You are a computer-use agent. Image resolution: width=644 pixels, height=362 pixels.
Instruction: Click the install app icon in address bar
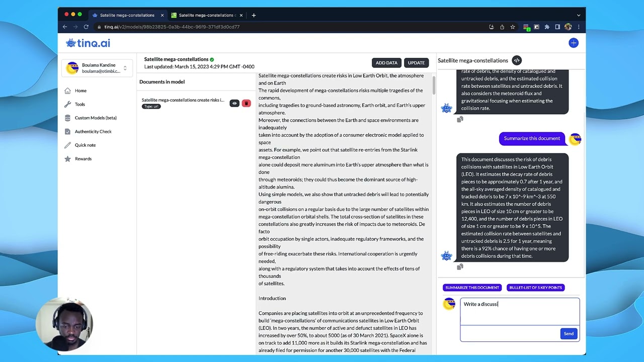[x=492, y=27]
